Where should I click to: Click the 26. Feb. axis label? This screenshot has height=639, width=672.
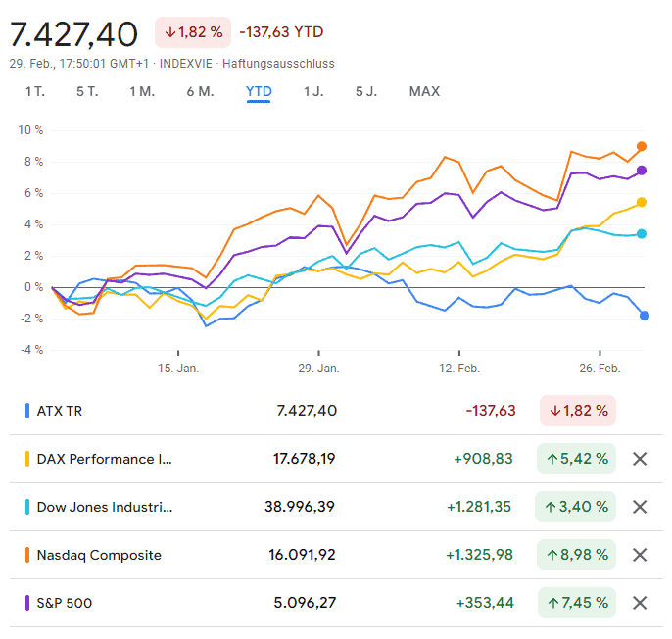600,369
